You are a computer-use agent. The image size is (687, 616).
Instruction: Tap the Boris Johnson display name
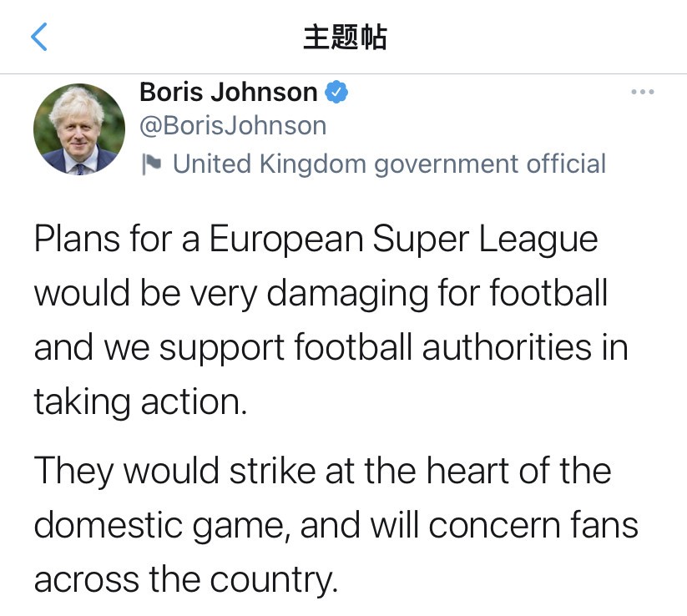click(228, 92)
